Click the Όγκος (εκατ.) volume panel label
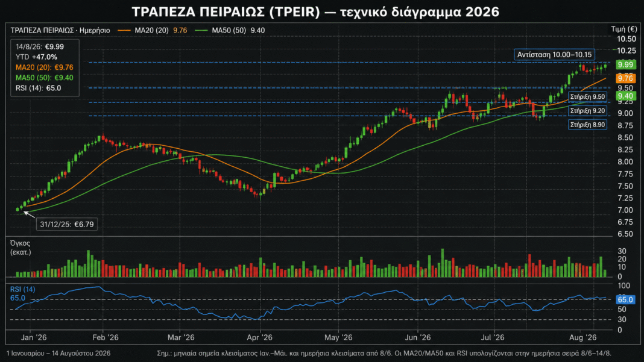The image size is (644, 362). click(x=21, y=248)
